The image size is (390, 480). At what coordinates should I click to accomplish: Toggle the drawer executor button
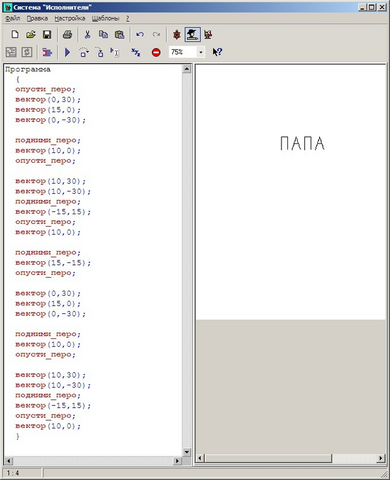192,34
